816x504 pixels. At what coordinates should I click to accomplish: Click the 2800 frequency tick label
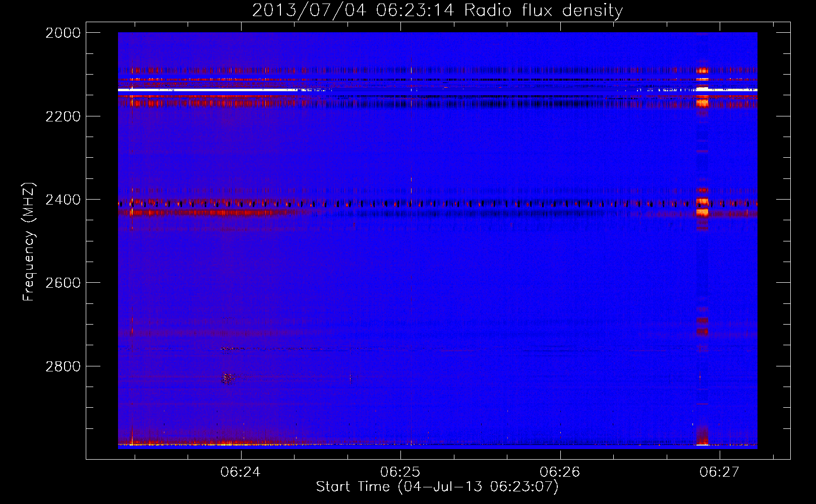click(63, 366)
